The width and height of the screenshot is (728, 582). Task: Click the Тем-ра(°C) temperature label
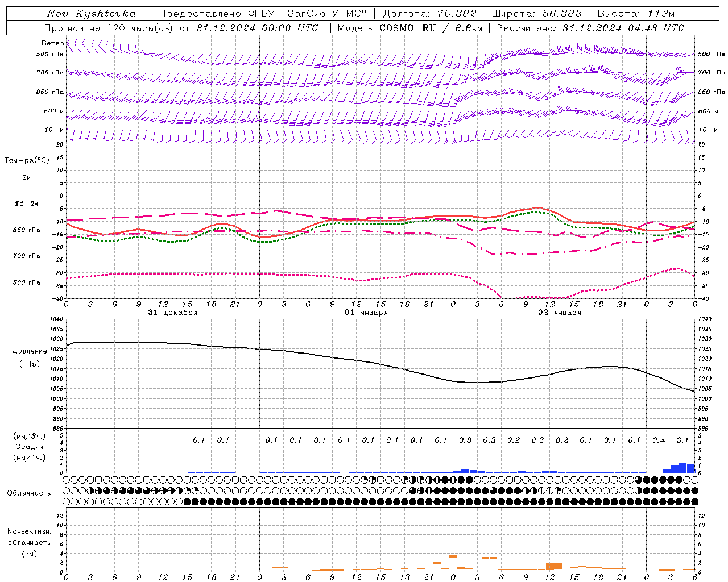27,161
